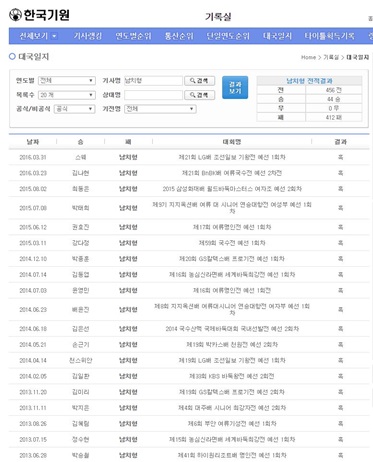The width and height of the screenshot is (373, 462).
Task: Expand the 연도별 dropdown
Action: tap(67, 81)
